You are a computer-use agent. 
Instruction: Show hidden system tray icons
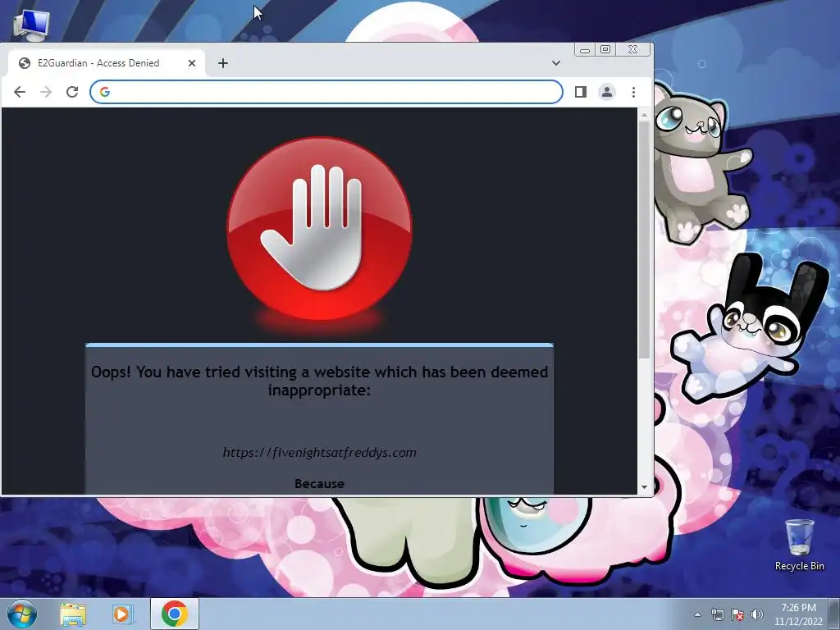[x=697, y=614]
